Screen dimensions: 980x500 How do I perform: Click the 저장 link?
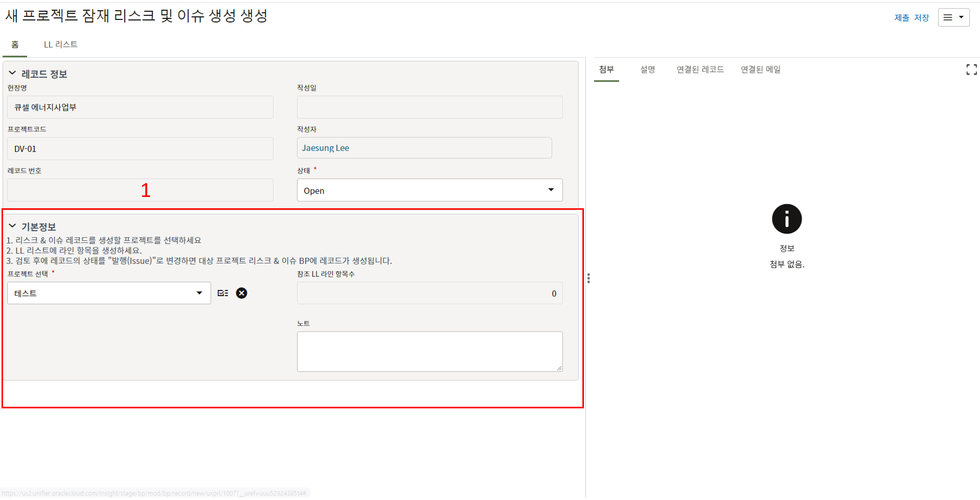(x=921, y=18)
